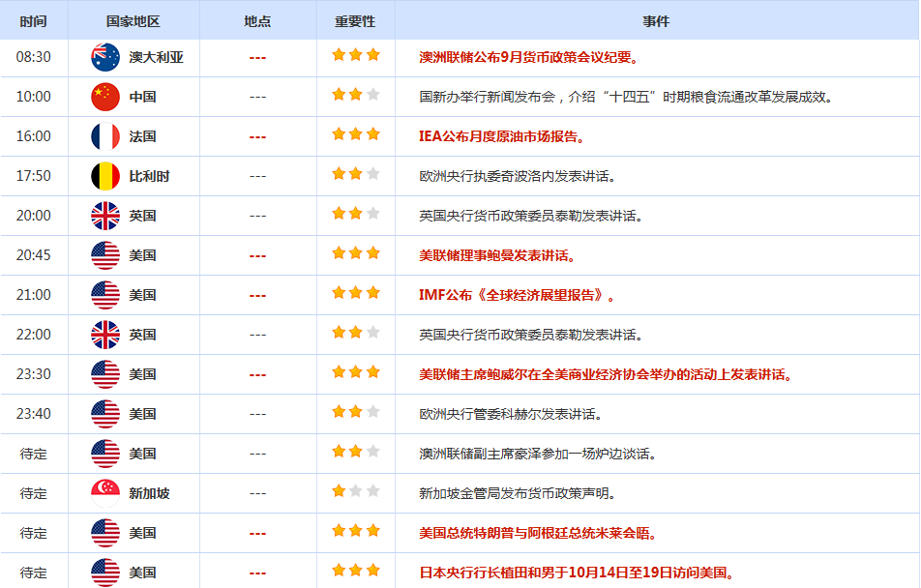
Task: Click the UK flag in the 22:00 row
Action: [105, 335]
